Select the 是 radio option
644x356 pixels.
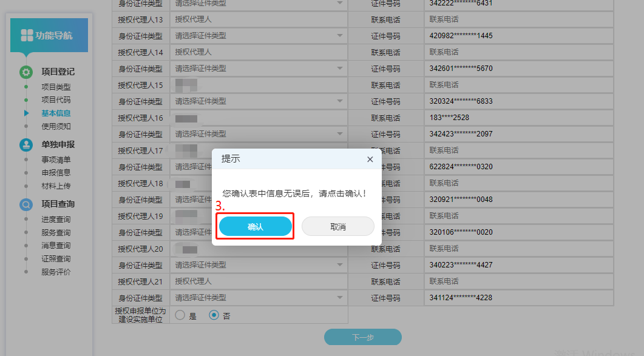(180, 315)
